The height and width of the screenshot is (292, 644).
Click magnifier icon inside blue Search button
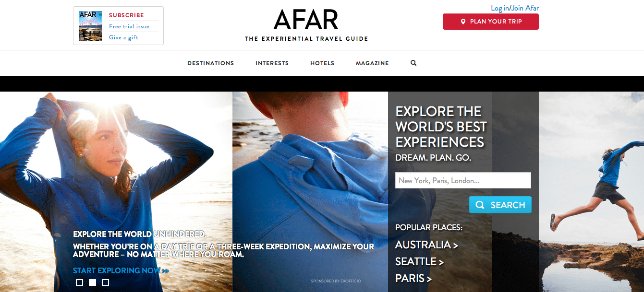click(x=480, y=205)
